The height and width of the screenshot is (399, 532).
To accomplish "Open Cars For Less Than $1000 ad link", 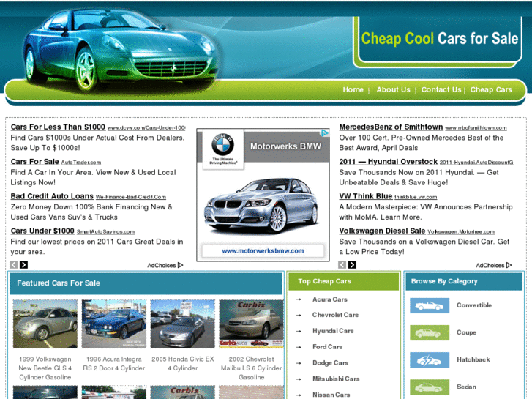I will tap(58, 127).
